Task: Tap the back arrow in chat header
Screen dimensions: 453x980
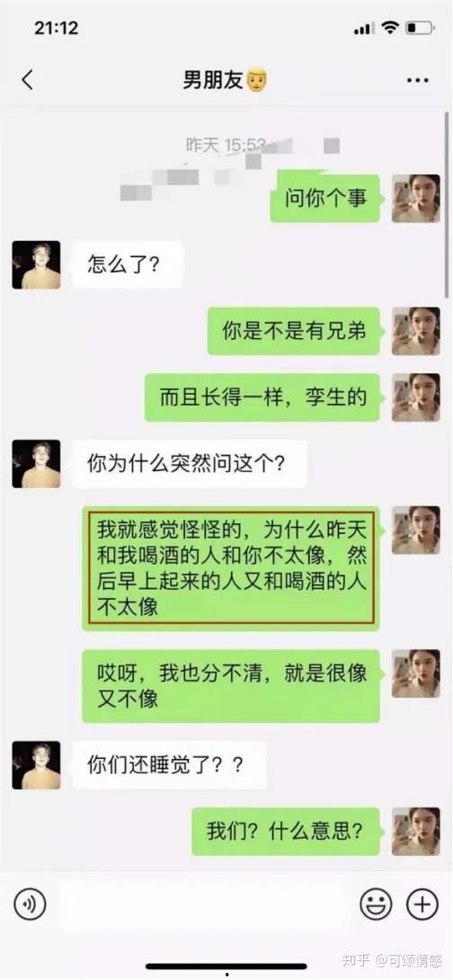Action: 27,81
